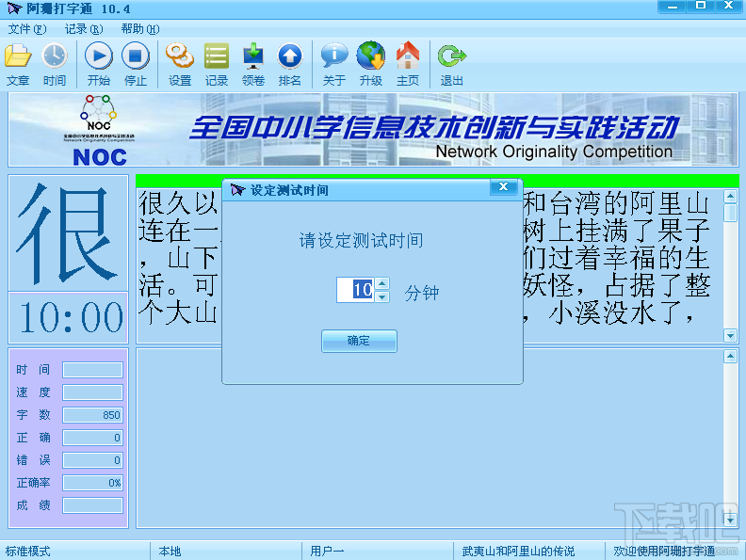The width and height of the screenshot is (746, 560).
Task: Open the 文章 (article) folder icon
Action: point(18,64)
